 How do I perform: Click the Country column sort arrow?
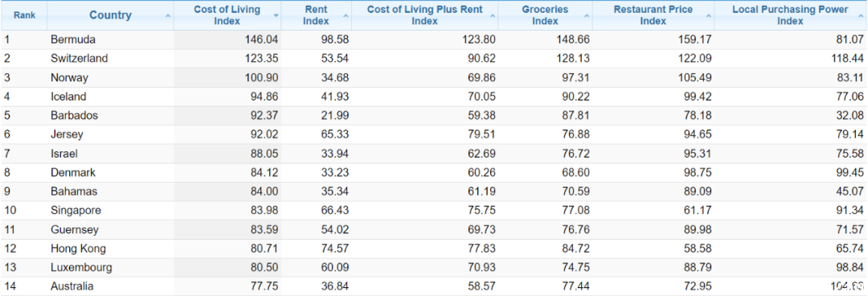[168, 16]
